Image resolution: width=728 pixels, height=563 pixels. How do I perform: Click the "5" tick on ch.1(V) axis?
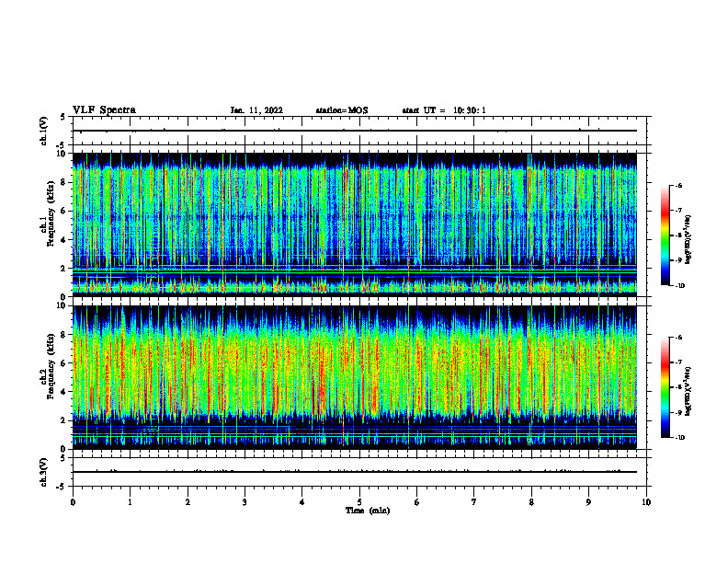(64, 117)
